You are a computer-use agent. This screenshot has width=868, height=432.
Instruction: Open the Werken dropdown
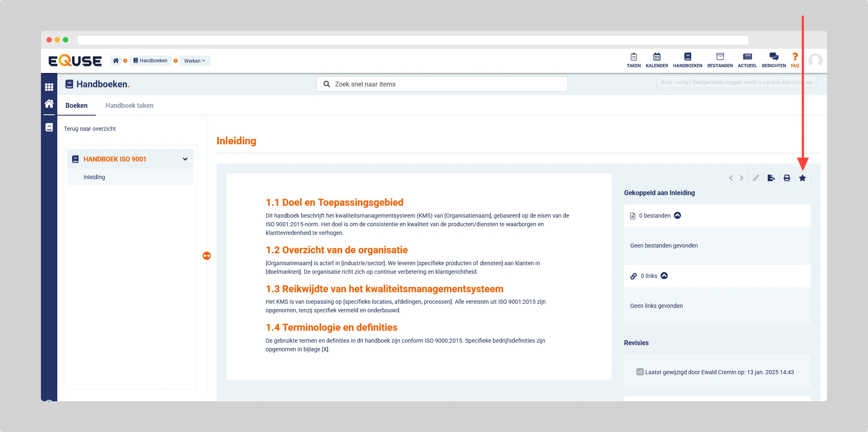[195, 61]
